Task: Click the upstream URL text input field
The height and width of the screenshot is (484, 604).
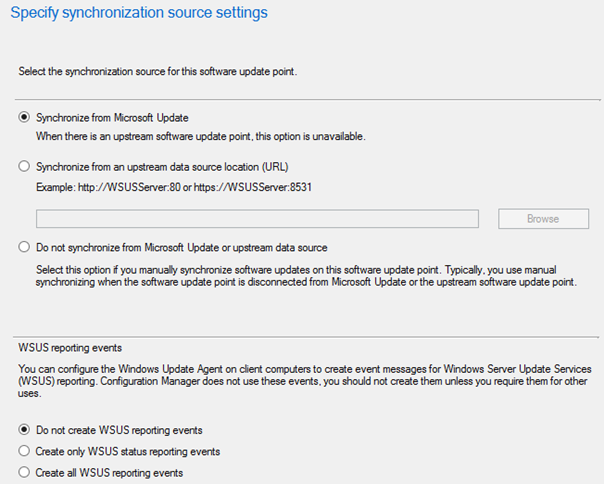Action: click(x=257, y=219)
